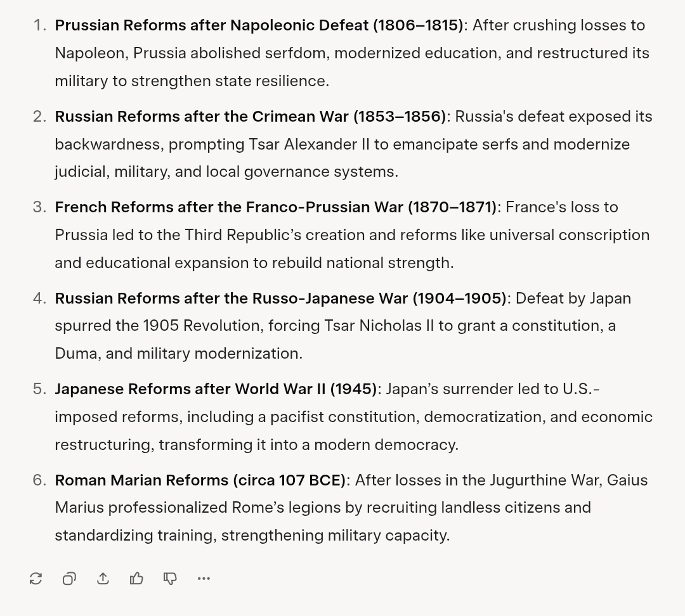The width and height of the screenshot is (685, 616).
Task: Click the words 'pacifist constitution'
Action: [x=344, y=417]
